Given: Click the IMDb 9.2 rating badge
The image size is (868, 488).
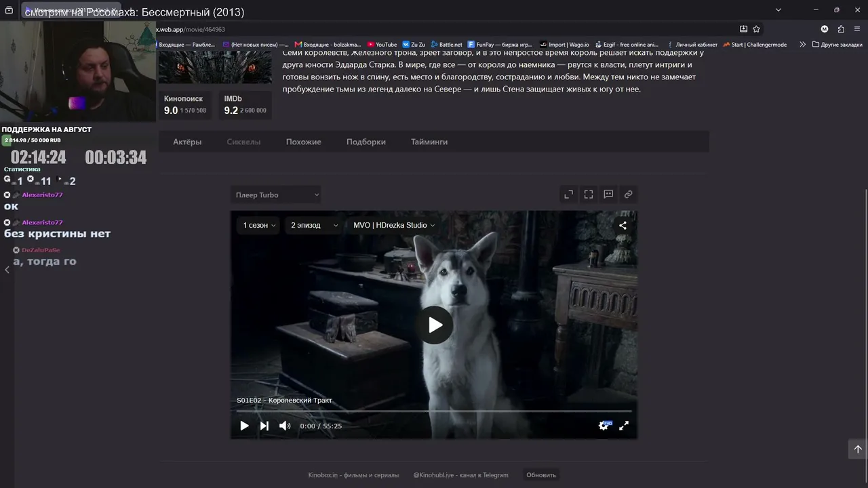Looking at the screenshot, I should point(245,105).
